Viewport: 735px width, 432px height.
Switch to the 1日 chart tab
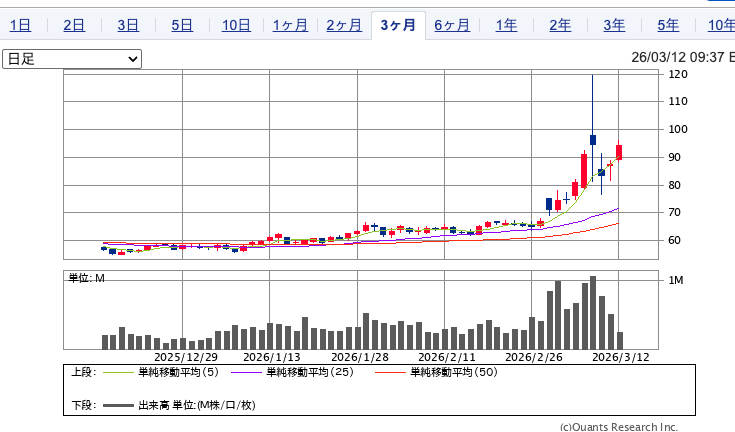[20, 25]
